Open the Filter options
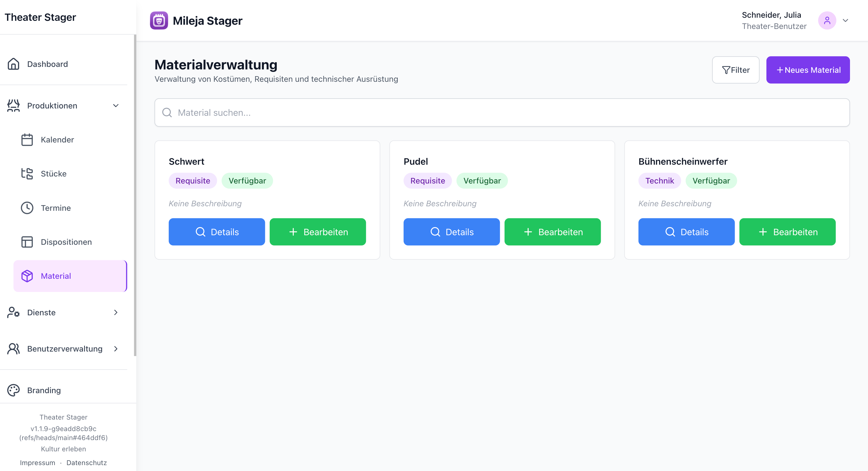This screenshot has height=471, width=868. 735,70
